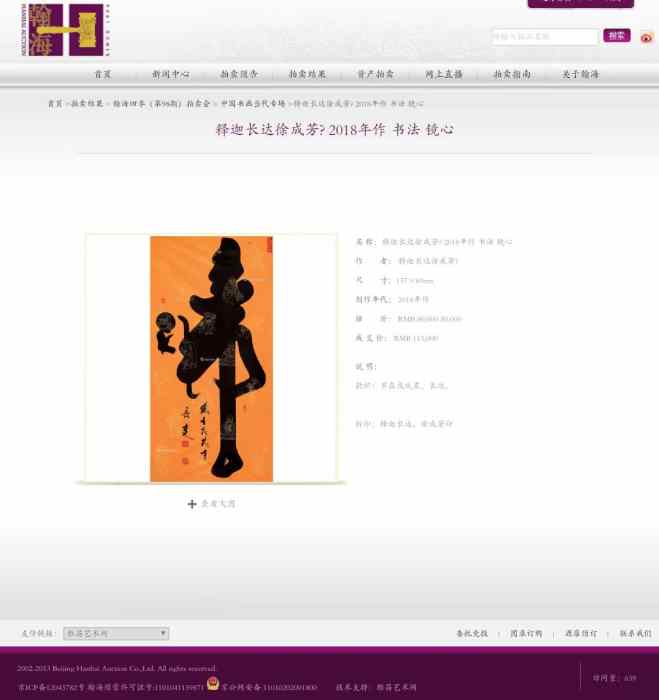The height and width of the screenshot is (700, 659).
Task: Open the friendly links dropdown
Action: click(116, 633)
